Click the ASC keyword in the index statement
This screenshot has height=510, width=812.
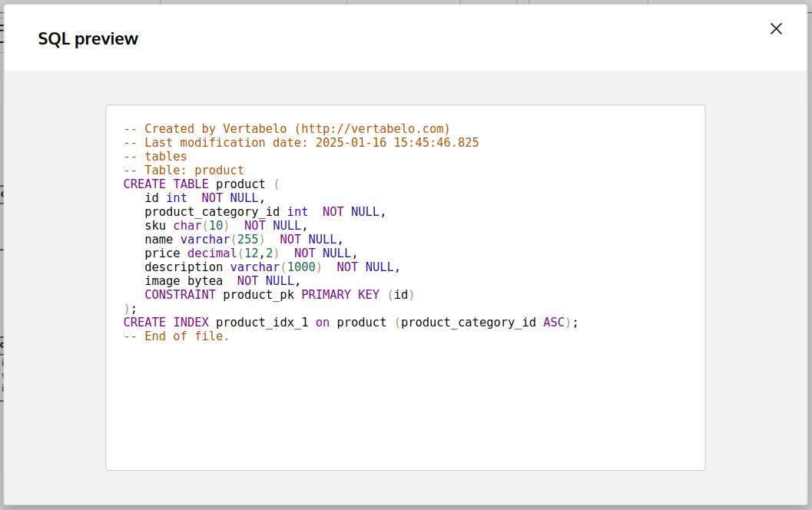(x=553, y=323)
